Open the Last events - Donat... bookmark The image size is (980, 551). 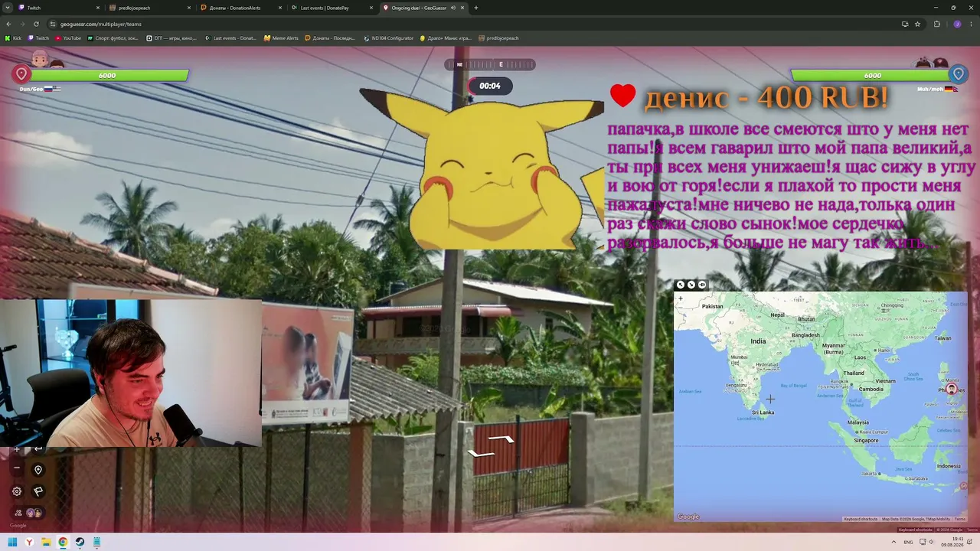[x=230, y=38]
